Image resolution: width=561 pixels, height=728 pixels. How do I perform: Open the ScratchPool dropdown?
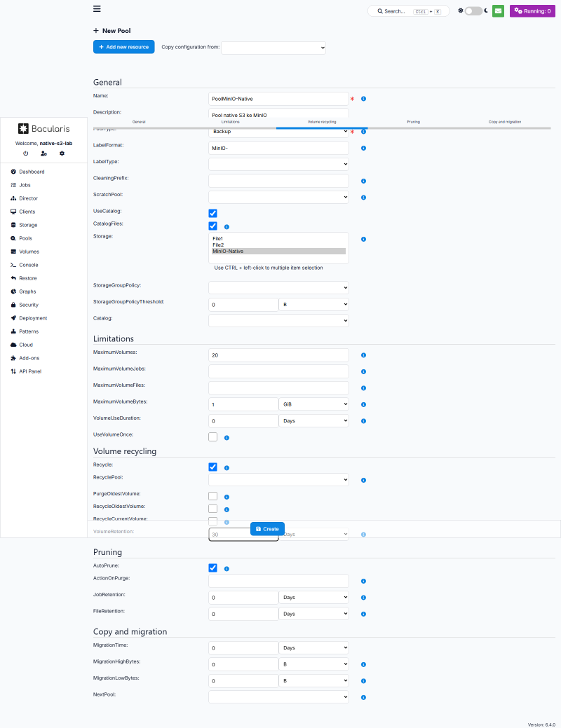coord(278,197)
